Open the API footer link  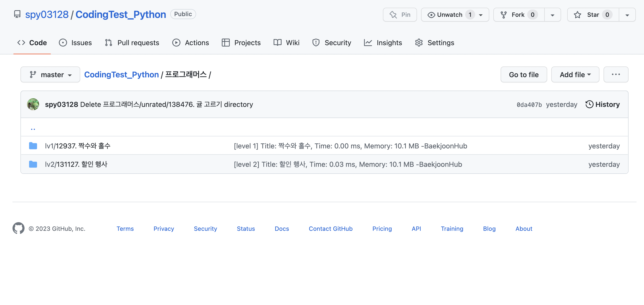click(x=416, y=229)
